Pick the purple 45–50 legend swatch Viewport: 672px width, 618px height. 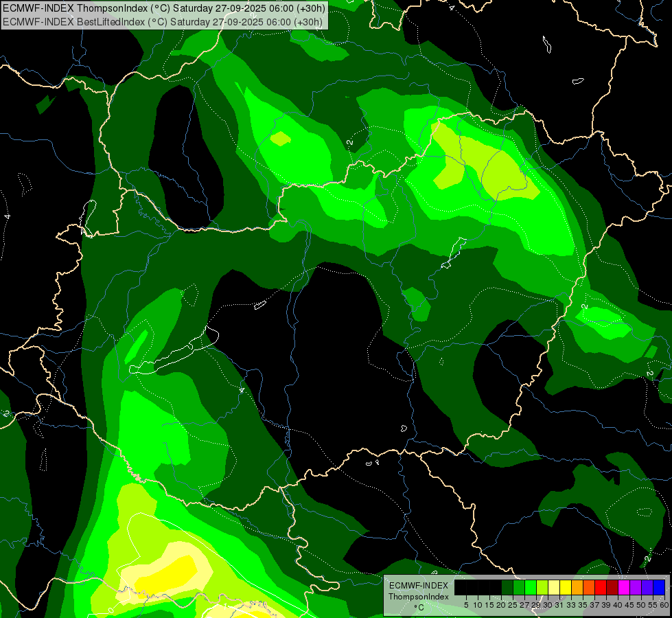(636, 587)
